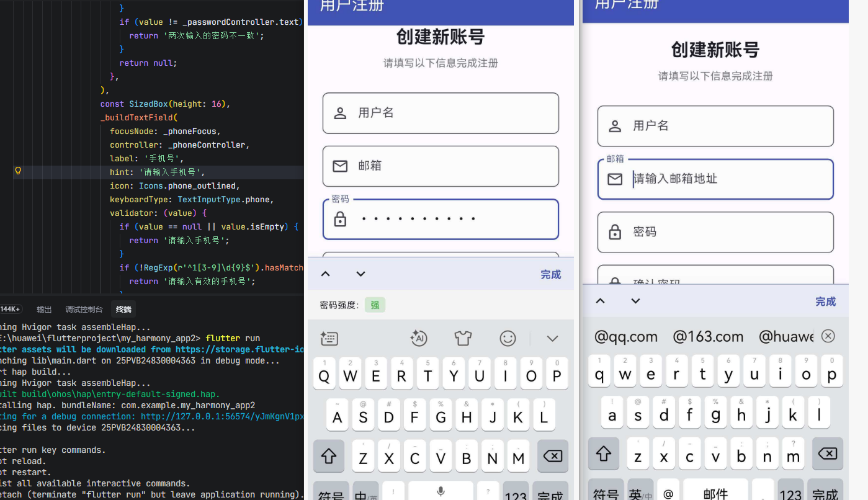Click the 用户名 input field on the right phone
The width and height of the screenshot is (868, 500).
715,125
